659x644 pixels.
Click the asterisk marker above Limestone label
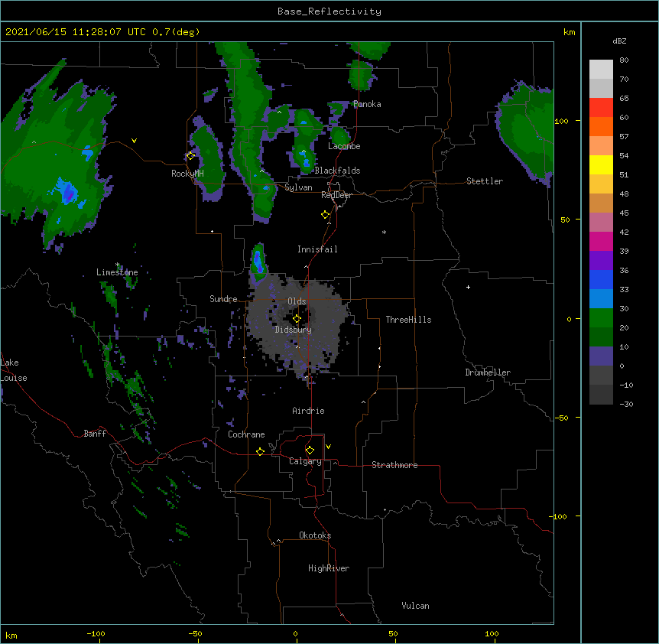(117, 265)
